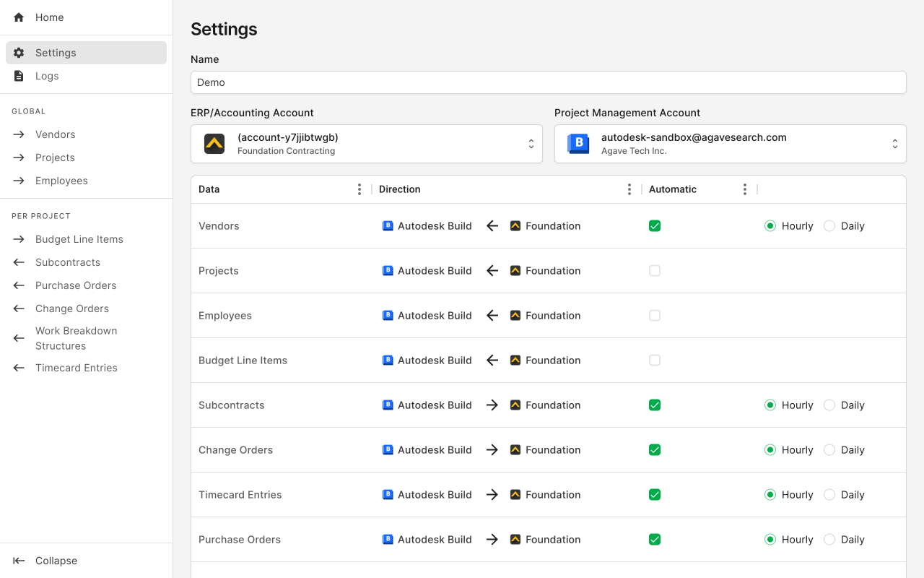Enable Automatic checkbox for Budget Line Items

tap(655, 361)
